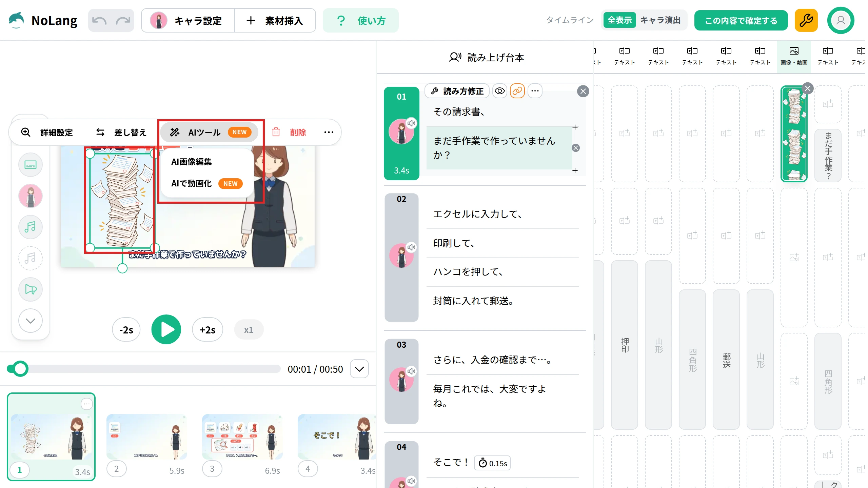Screen dimensions: 868x488
Task: Open the AIツール NEW dropdown
Action: (x=209, y=132)
